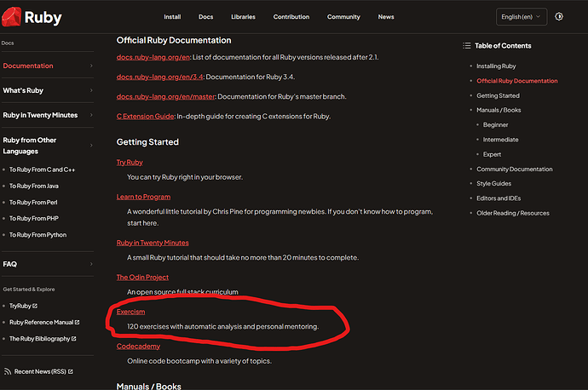Expand the Documentation sidebar chevron
The image size is (588, 390).
(x=91, y=66)
